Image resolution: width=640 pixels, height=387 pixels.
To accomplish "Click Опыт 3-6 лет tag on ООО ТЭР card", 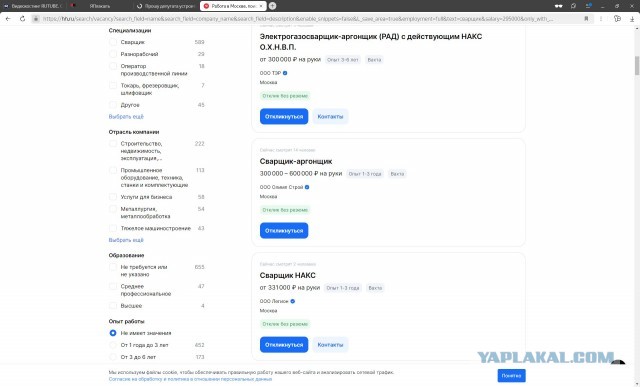I will point(343,60).
